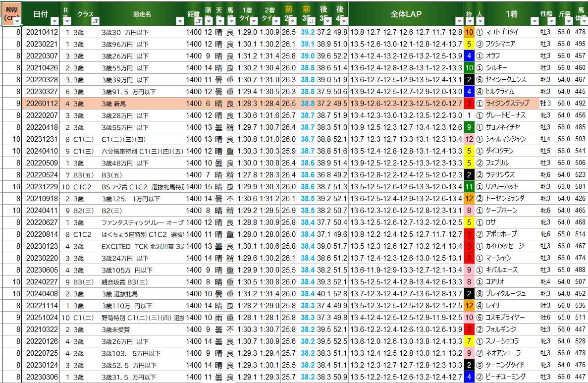Select class cell C1C2 on 20220814 row
Viewport: 588px width, 383px height.
(86, 234)
